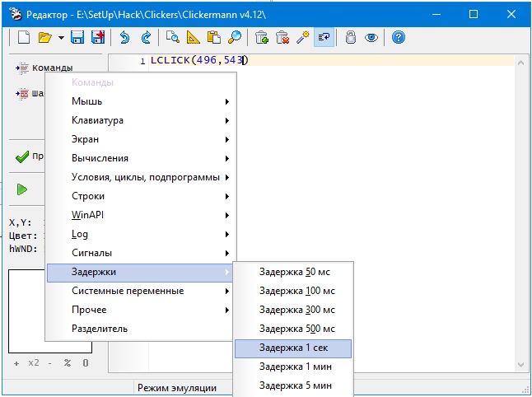Screen dimensions: 532x397
Task: Click the - zoom control under preview
Action: (x=50, y=363)
